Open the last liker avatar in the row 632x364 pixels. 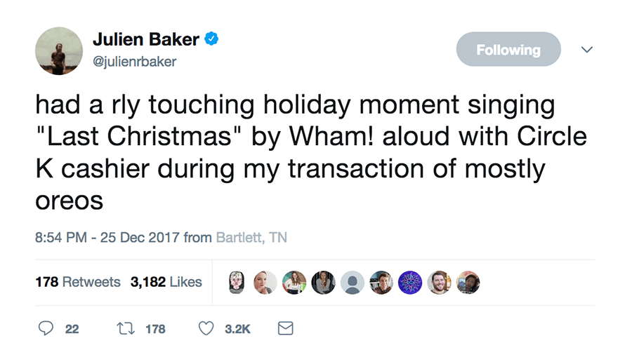(x=468, y=282)
